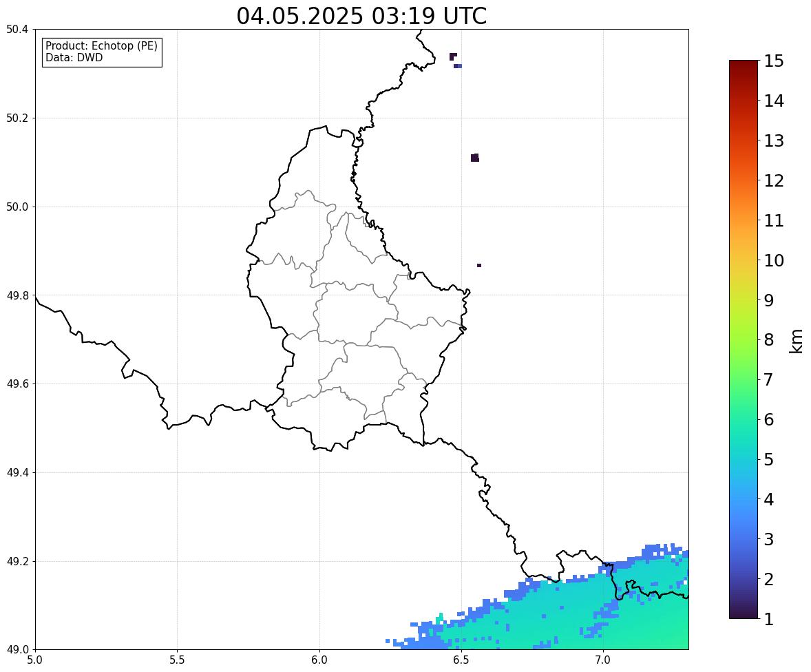Click the latitude tick label "50.0"

pos(17,207)
